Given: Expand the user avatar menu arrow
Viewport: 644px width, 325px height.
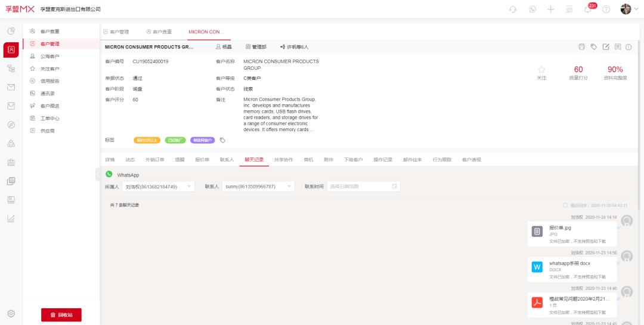Looking at the screenshot, I should coord(636,10).
